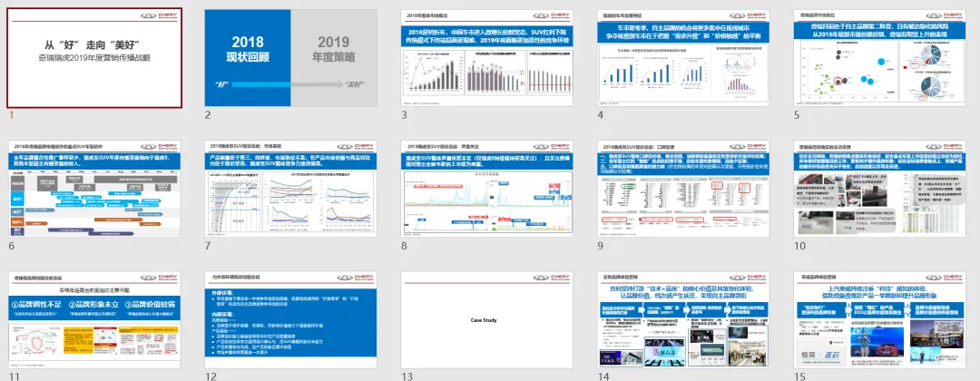
Task: Select the blank Case Study slide
Action: [x=487, y=320]
